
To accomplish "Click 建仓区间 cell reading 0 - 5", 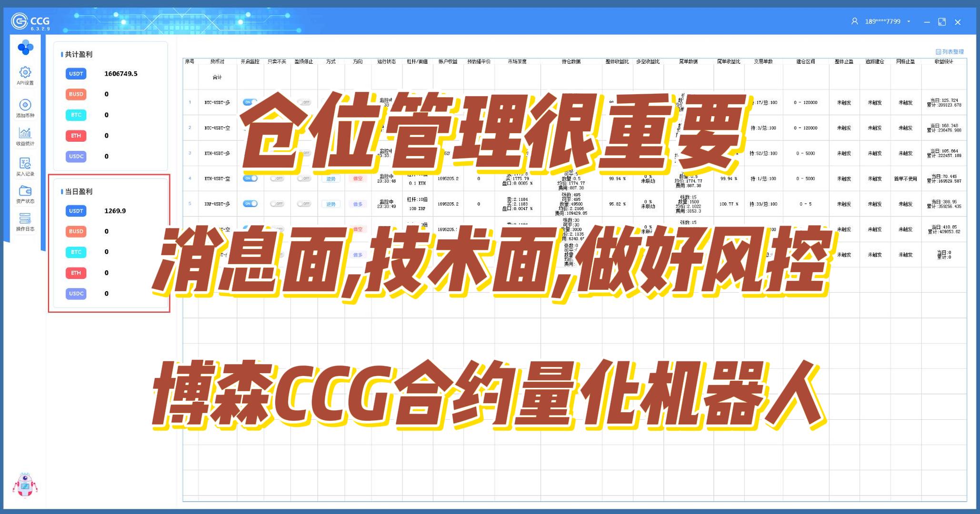I will pyautogui.click(x=806, y=204).
